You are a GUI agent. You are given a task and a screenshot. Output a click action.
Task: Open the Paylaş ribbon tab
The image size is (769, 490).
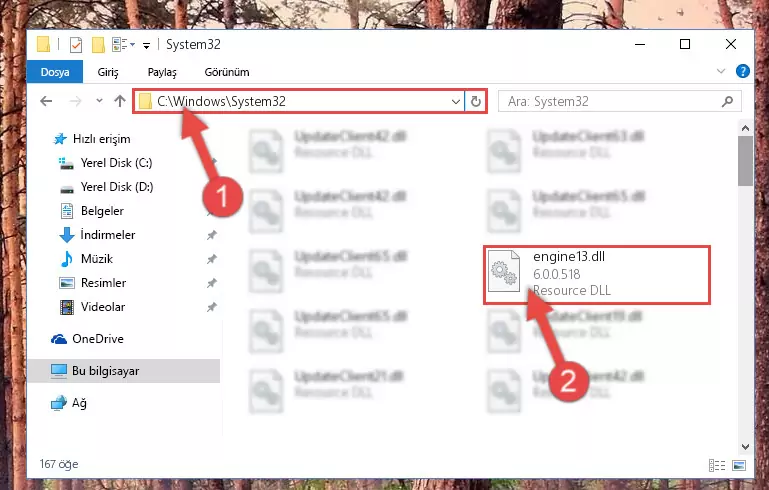click(162, 72)
